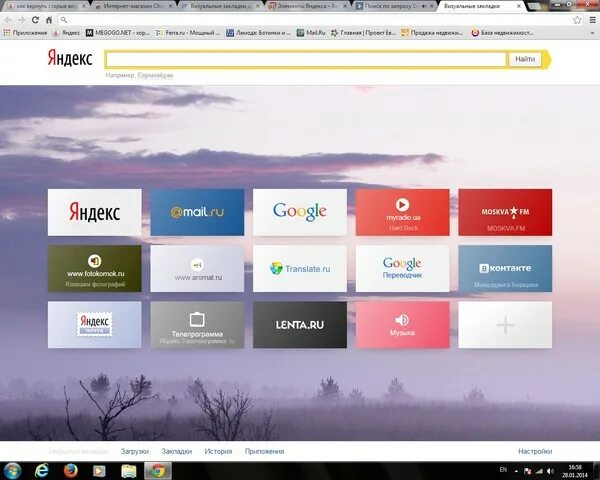Open the LENTA.RU tile
Viewport: 600px width, 480px height.
(x=300, y=325)
